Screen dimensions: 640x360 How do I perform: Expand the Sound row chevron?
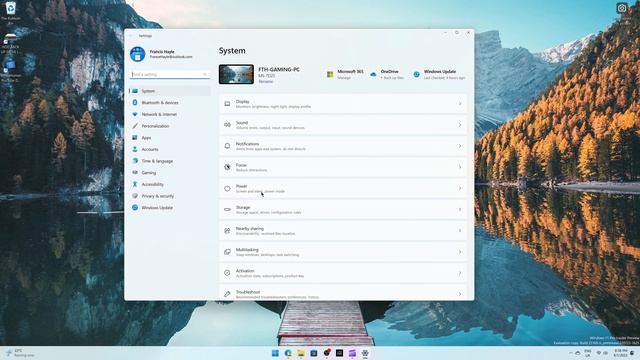(460, 125)
